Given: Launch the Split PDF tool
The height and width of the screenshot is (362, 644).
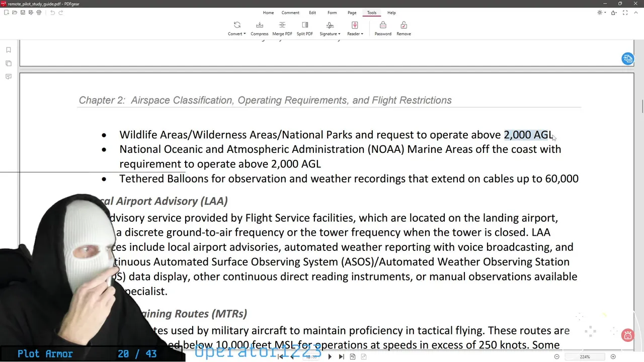Looking at the screenshot, I should pos(305,29).
